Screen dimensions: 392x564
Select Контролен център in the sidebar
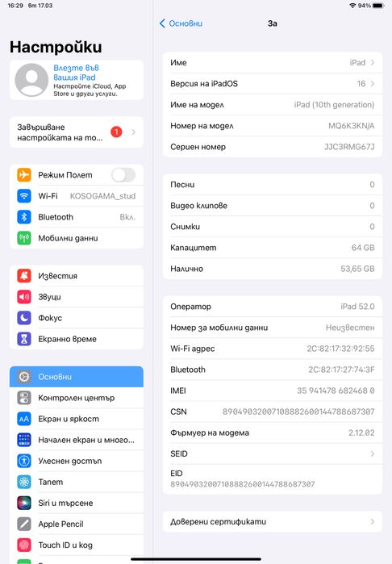[77, 398]
